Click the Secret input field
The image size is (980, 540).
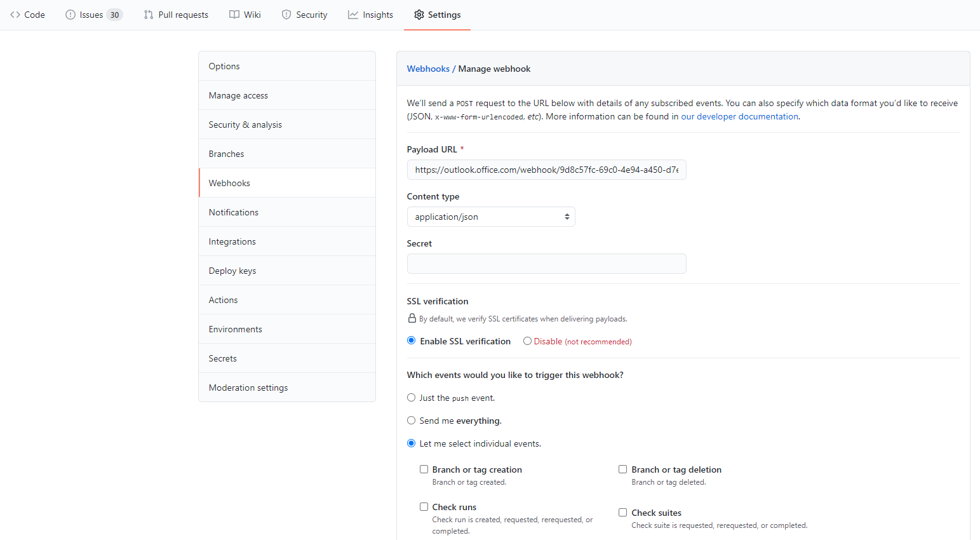click(x=546, y=264)
